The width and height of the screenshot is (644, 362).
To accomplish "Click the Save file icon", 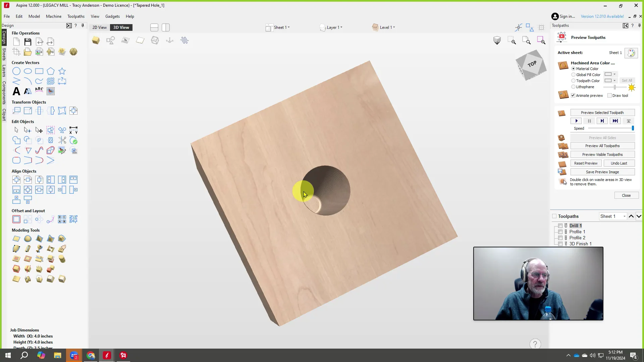I will tap(28, 42).
